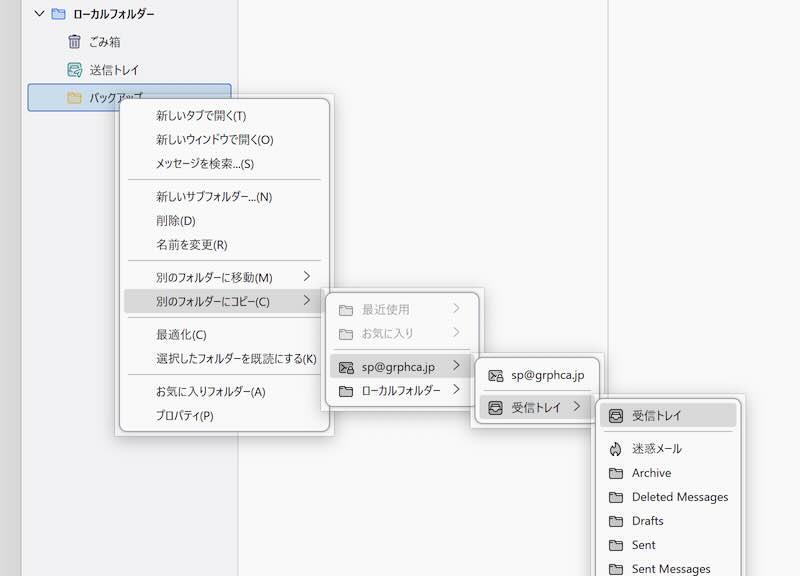The image size is (800, 576).
Task: Click the junk flame icon for 迷惑メール
Action: 616,449
